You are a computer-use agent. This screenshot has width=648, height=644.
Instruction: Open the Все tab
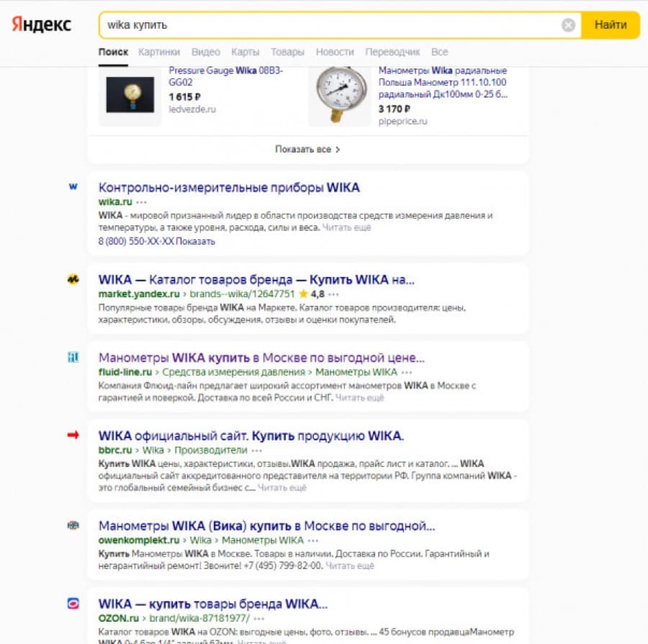[440, 52]
